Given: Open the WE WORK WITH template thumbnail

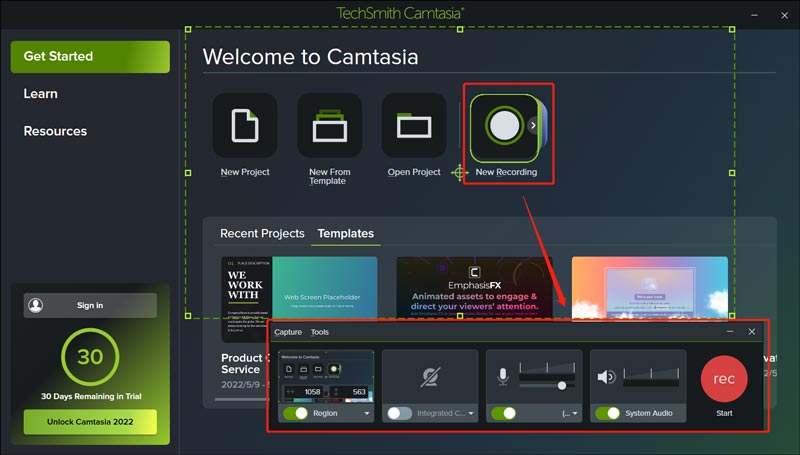Looking at the screenshot, I should tap(246, 299).
